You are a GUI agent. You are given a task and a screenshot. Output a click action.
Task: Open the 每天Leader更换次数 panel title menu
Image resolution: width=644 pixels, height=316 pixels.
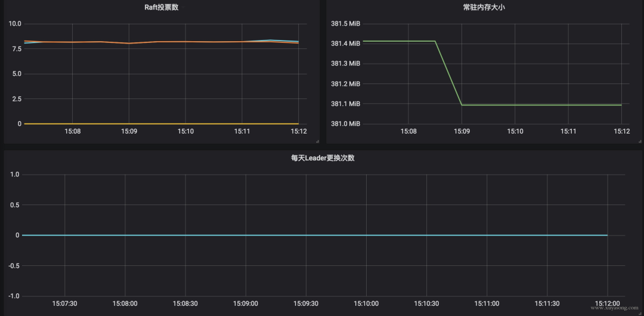pos(323,158)
